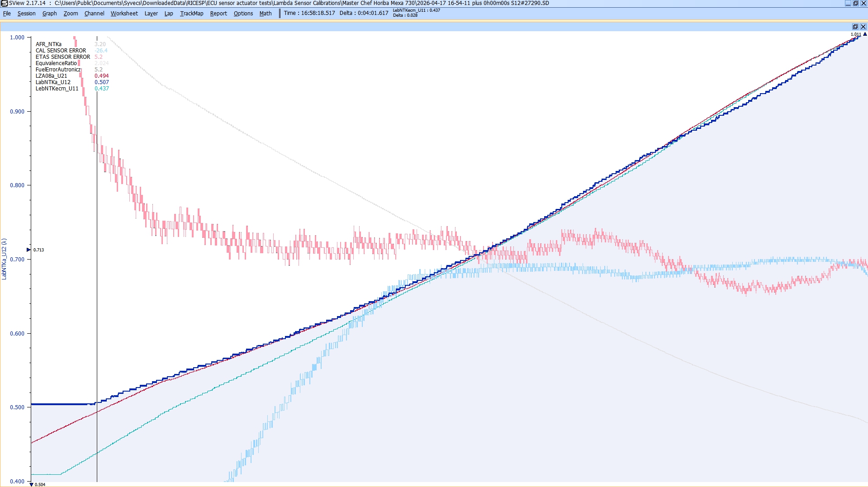Expand the Math menu

[x=265, y=14]
